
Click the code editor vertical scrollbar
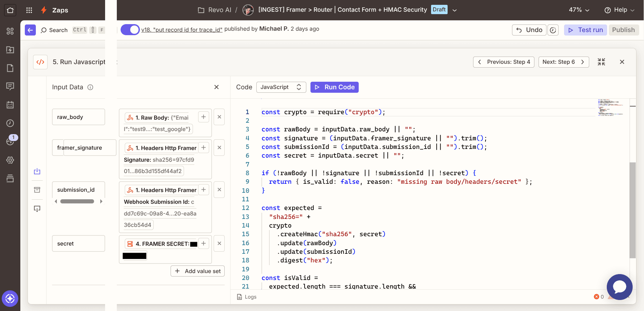pyautogui.click(x=633, y=210)
